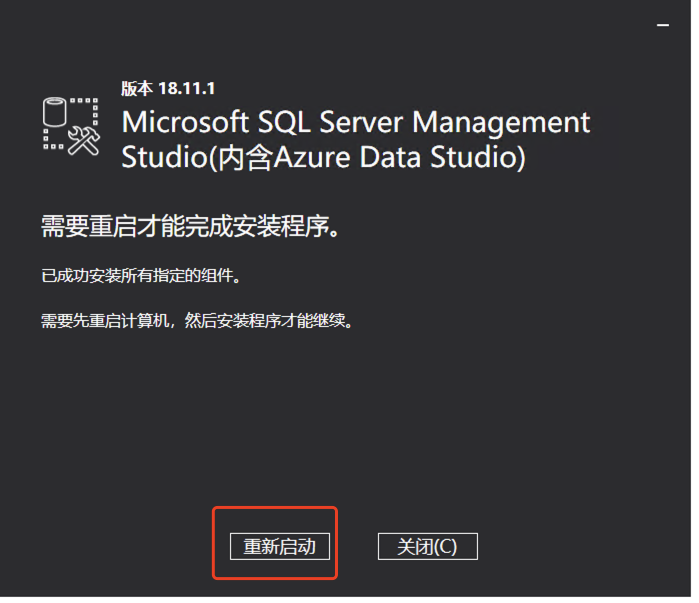
Task: Minimize the installer window
Action: tap(663, 21)
